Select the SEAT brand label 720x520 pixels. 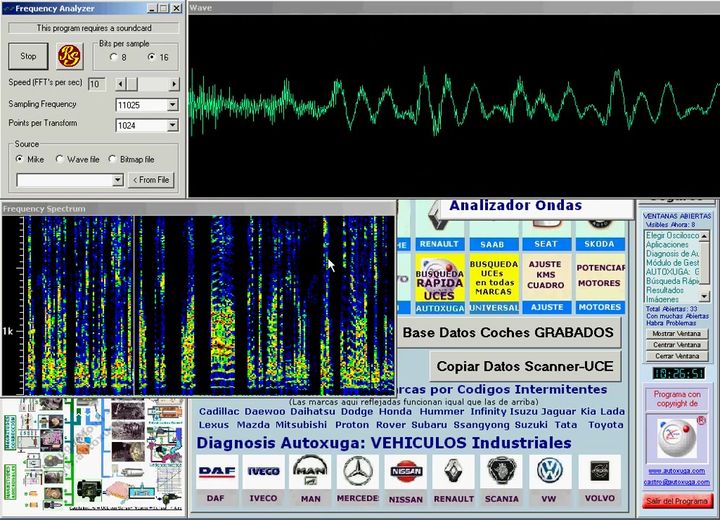tap(546, 244)
